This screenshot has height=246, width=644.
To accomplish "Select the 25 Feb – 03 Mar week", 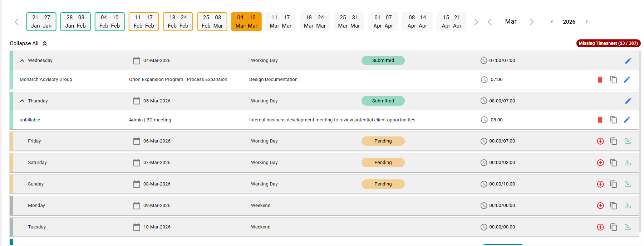I will tap(212, 22).
